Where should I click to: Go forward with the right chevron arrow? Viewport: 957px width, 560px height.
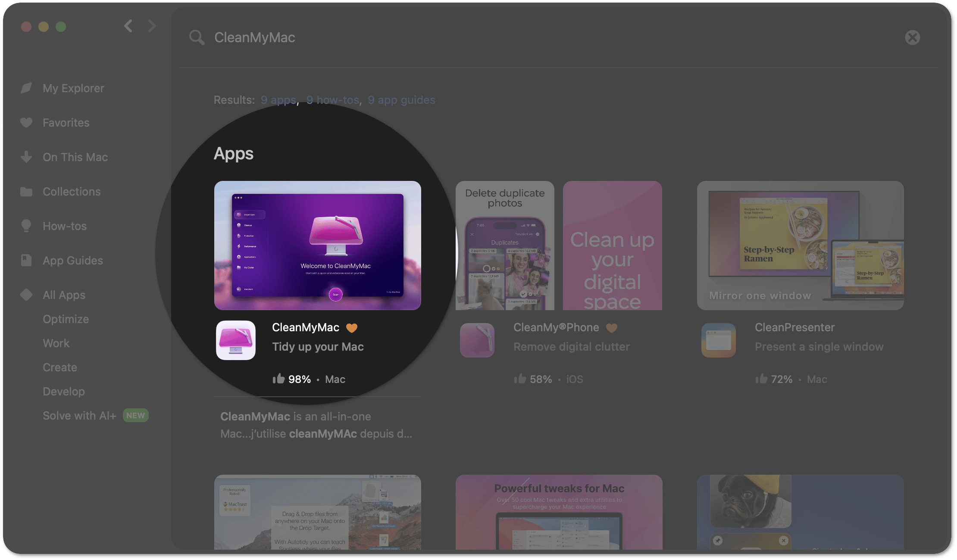(x=152, y=26)
